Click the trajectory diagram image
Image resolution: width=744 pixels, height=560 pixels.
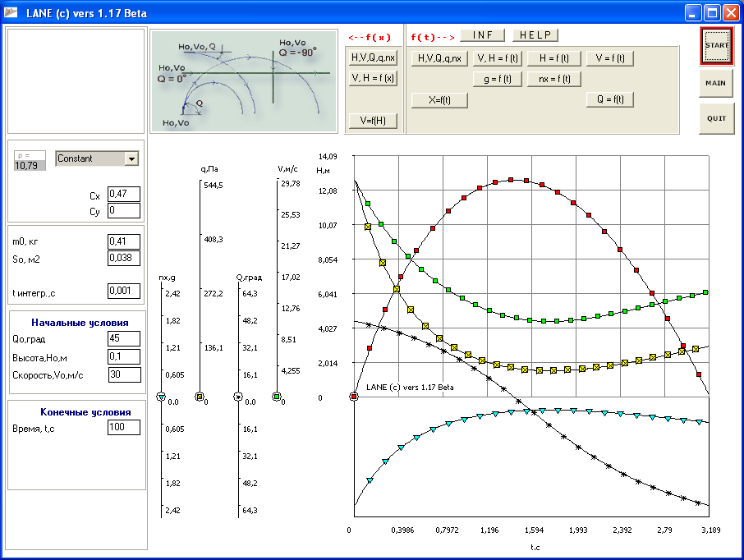pyautogui.click(x=244, y=81)
